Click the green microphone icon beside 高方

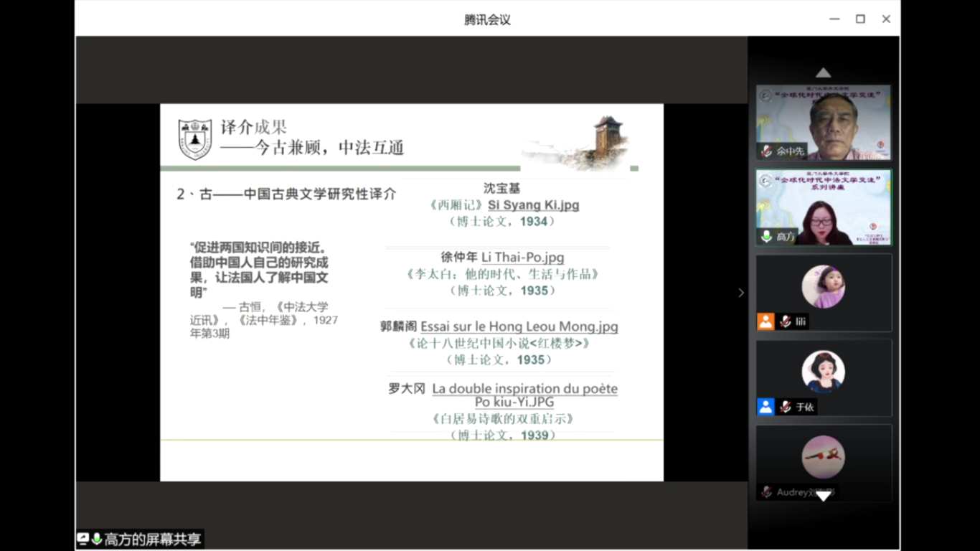pos(767,236)
